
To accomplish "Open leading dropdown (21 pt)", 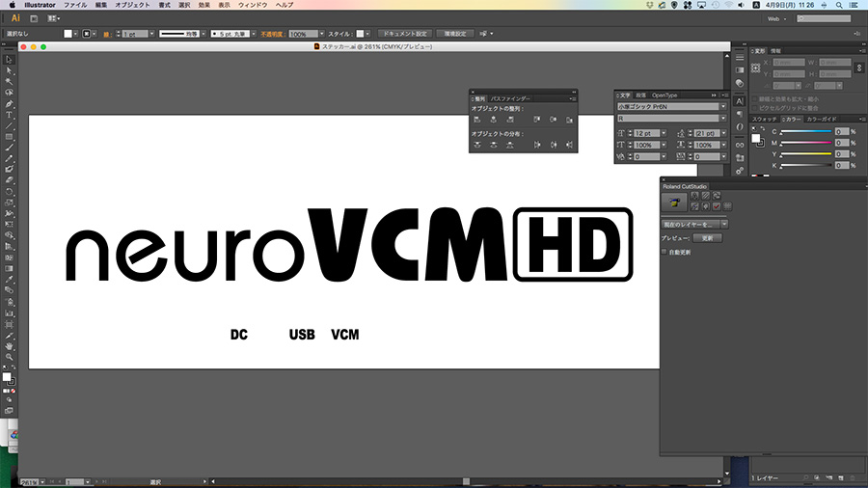I will [x=723, y=133].
